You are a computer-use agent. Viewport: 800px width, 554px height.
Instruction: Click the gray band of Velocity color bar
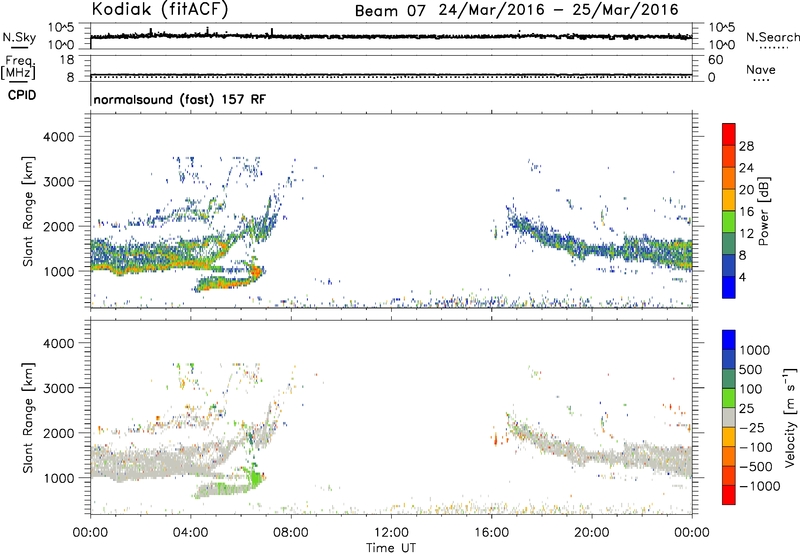click(x=729, y=418)
